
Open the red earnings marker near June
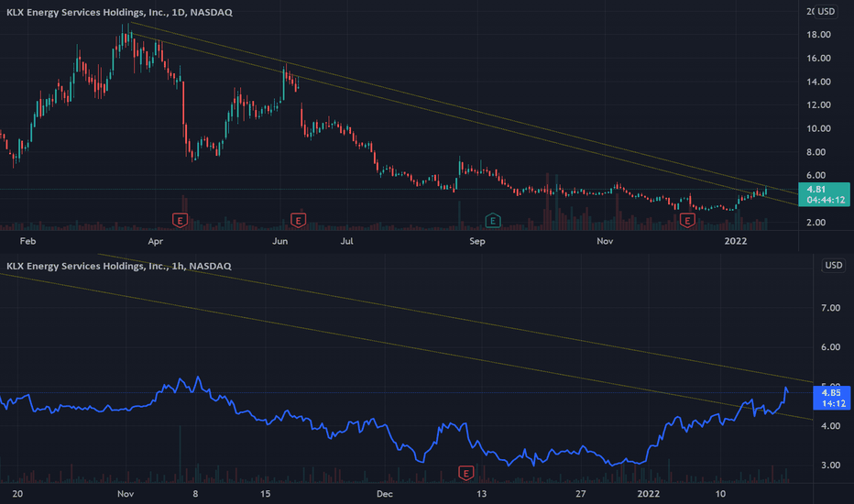298,220
